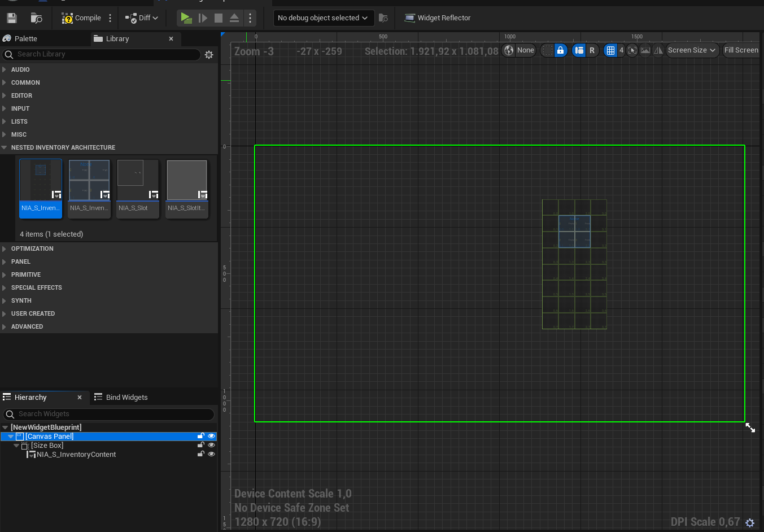Click the localization preview globe icon

pos(509,50)
